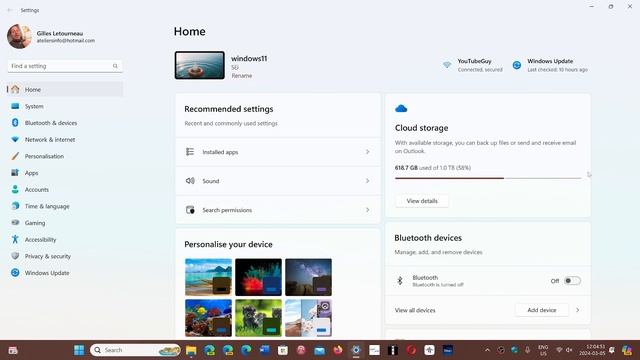The height and width of the screenshot is (360, 640).
Task: Open the Sound recommended setting
Action: [x=278, y=181]
